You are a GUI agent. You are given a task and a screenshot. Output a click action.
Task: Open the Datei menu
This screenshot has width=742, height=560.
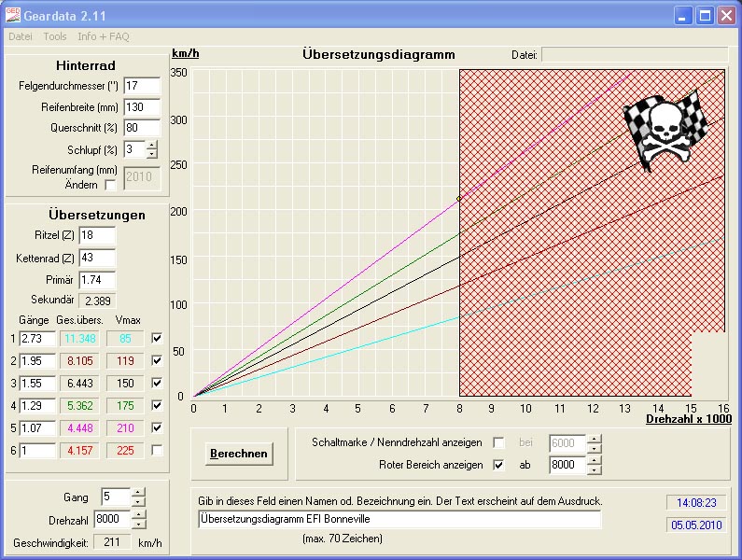click(21, 36)
